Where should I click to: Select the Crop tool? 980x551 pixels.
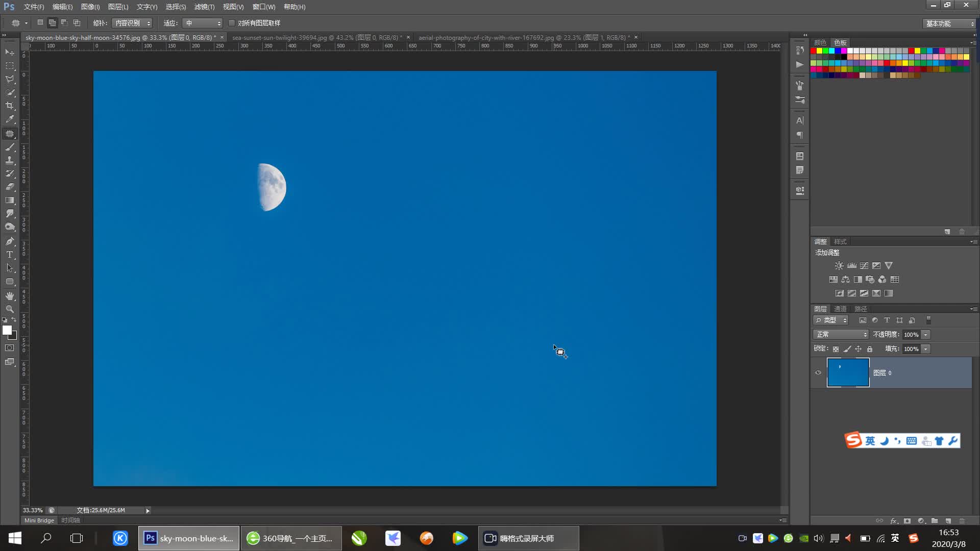pyautogui.click(x=10, y=106)
